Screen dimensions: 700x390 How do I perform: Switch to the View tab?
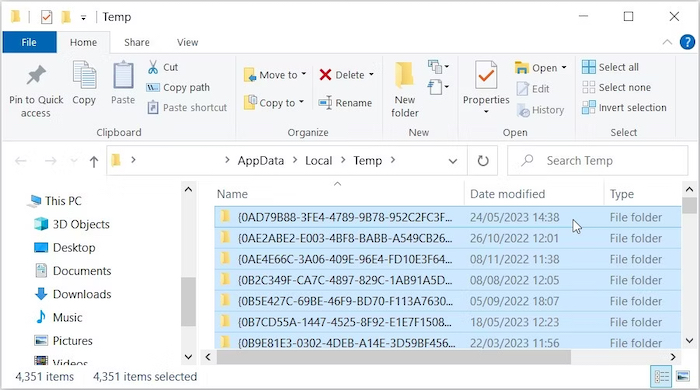coord(188,42)
